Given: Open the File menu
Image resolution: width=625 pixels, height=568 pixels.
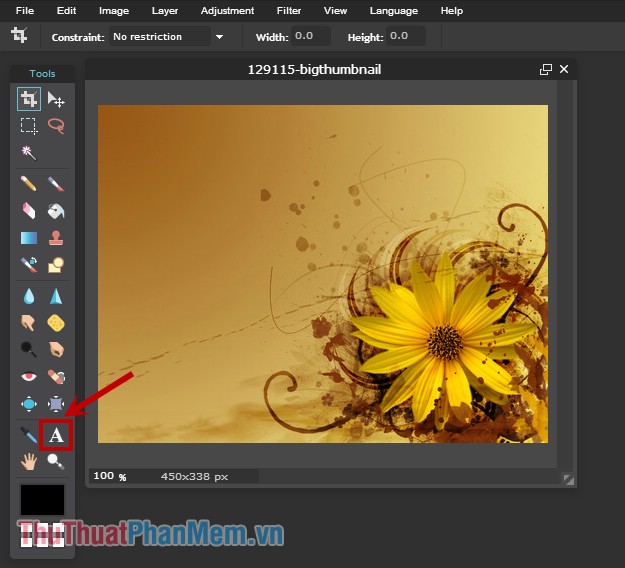Looking at the screenshot, I should tap(25, 10).
